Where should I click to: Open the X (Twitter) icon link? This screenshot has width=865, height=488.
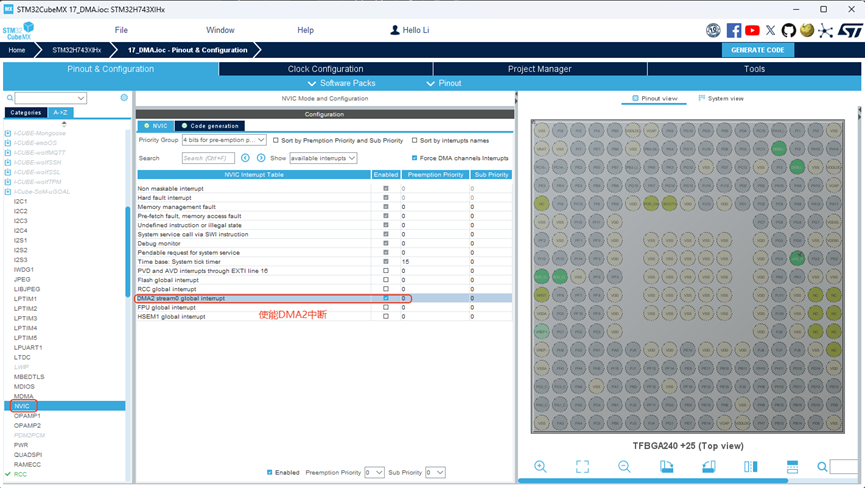click(x=771, y=30)
